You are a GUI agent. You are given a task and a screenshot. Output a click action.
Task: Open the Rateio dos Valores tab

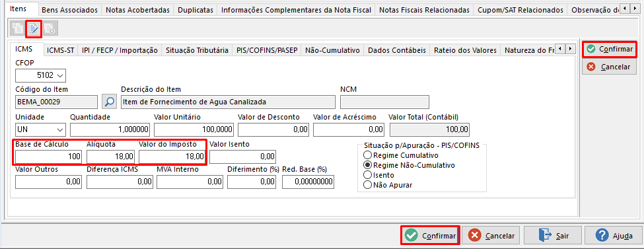(466, 50)
